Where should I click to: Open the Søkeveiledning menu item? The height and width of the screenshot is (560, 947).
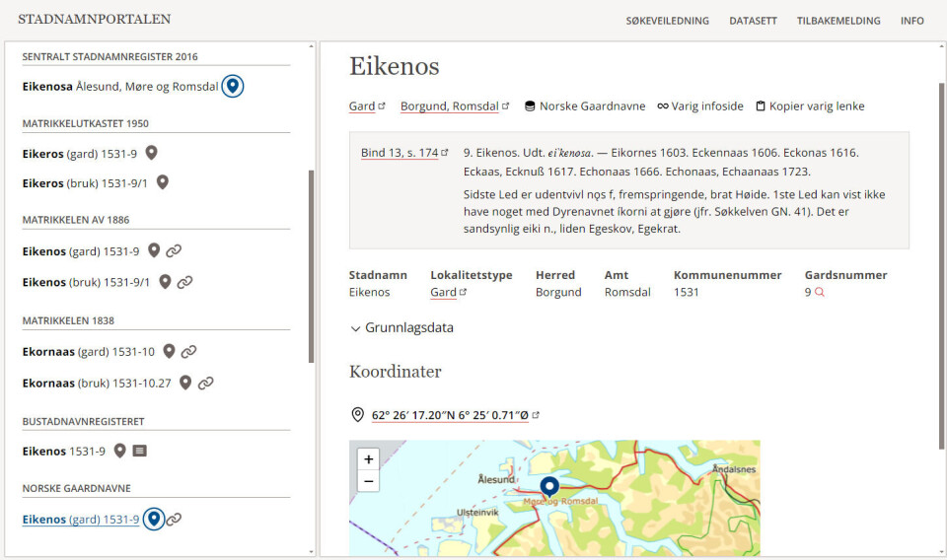[x=667, y=21]
